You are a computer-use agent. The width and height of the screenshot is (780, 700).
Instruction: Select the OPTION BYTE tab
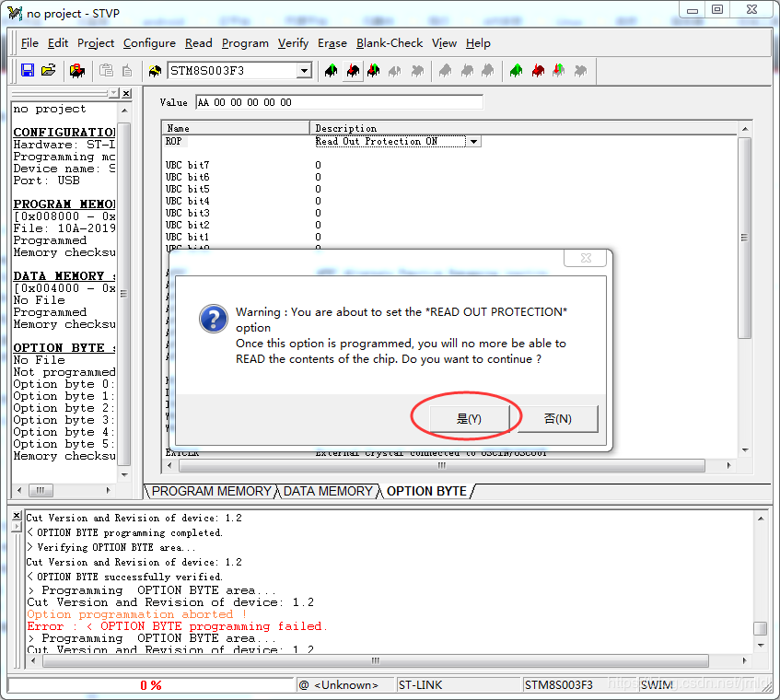coord(426,491)
